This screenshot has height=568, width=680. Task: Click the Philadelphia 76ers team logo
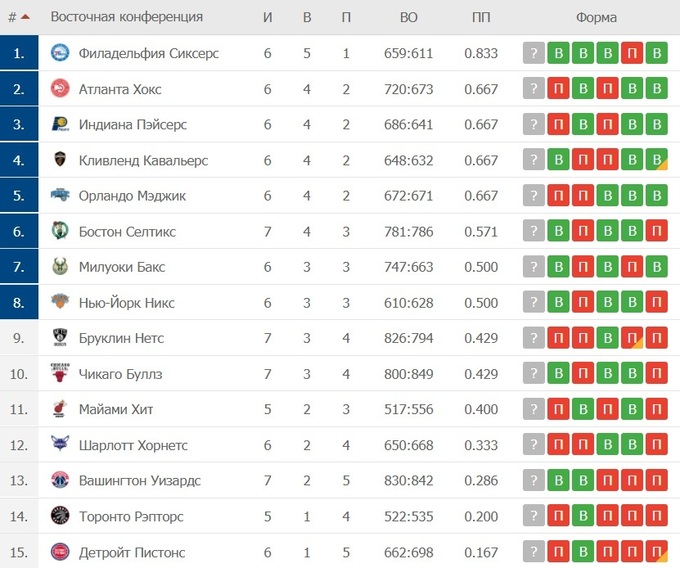[x=60, y=53]
